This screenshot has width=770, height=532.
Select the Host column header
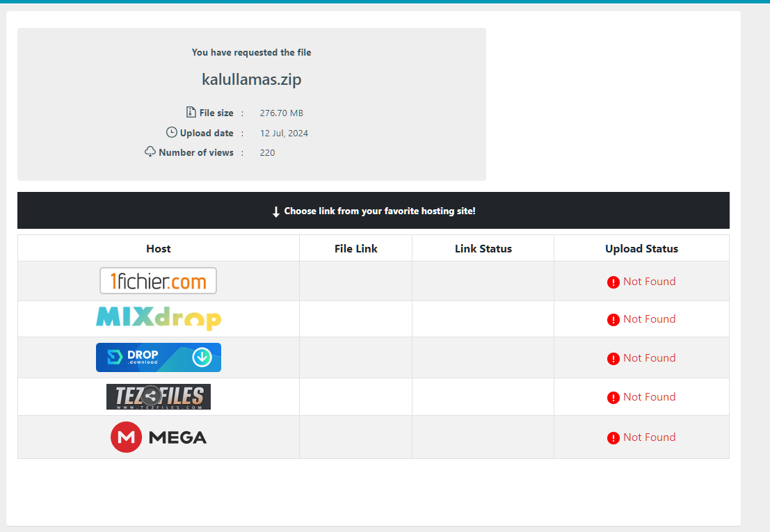coord(159,248)
